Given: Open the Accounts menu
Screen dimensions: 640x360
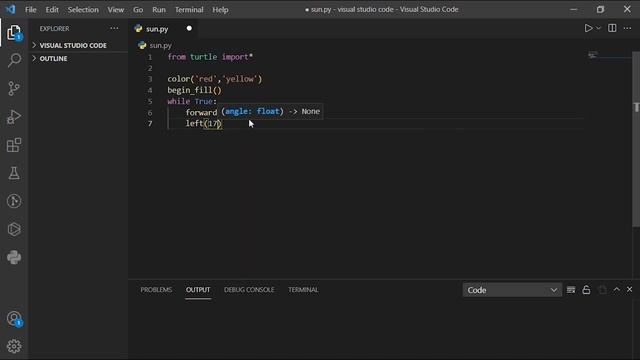Looking at the screenshot, I should 14,318.
